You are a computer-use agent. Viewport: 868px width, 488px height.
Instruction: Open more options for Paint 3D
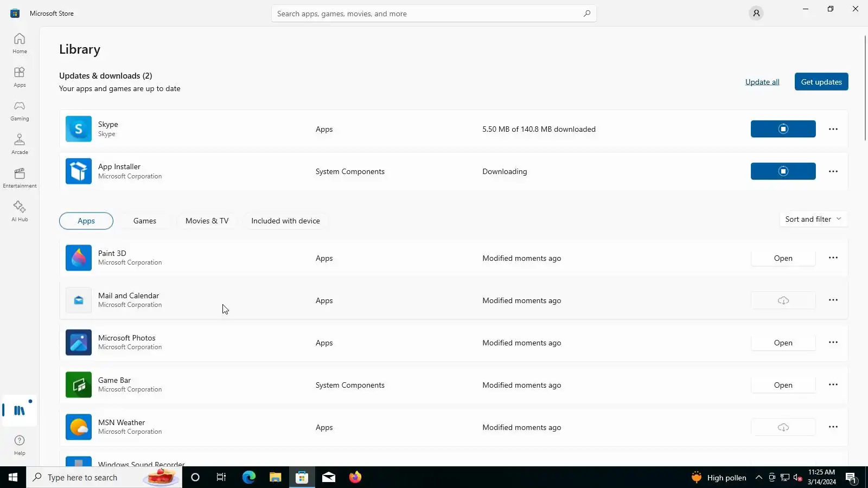(x=833, y=258)
